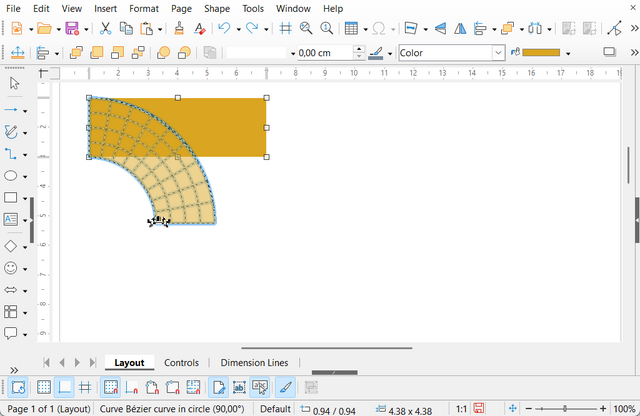This screenshot has height=416, width=640.
Task: Click the Cut scissors icon
Action: click(106, 29)
